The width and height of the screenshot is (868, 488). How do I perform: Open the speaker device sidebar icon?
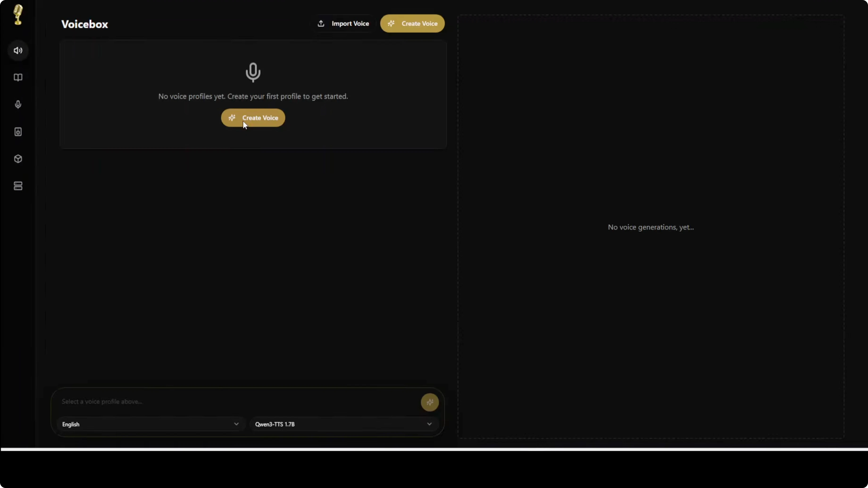(18, 132)
